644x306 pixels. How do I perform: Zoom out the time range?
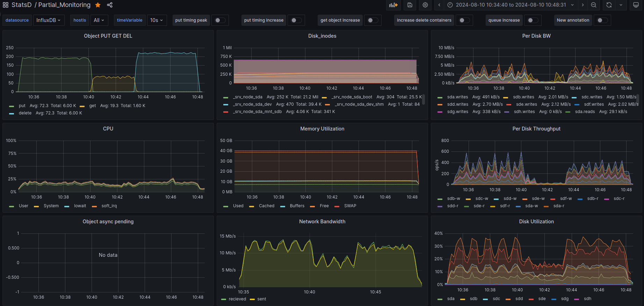click(594, 5)
